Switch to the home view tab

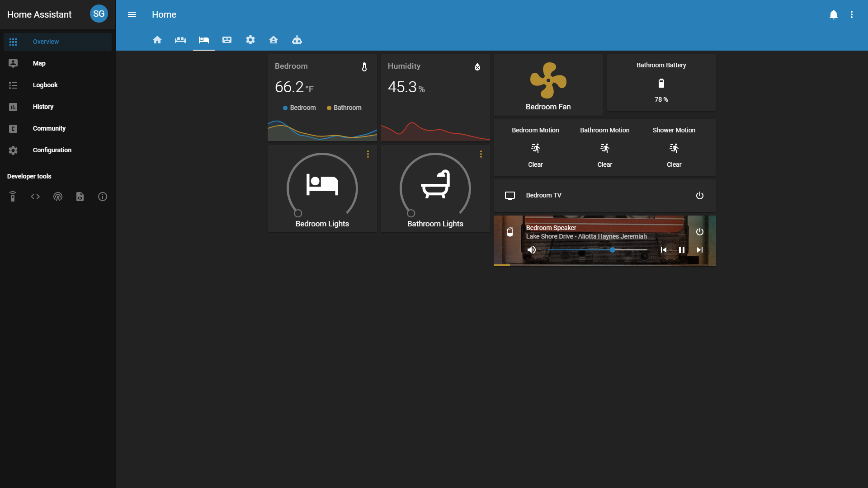pos(157,40)
